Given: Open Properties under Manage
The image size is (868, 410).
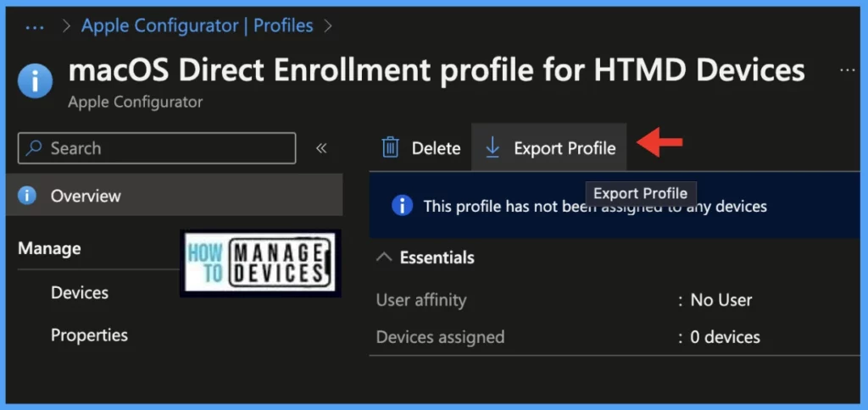Looking at the screenshot, I should point(89,335).
